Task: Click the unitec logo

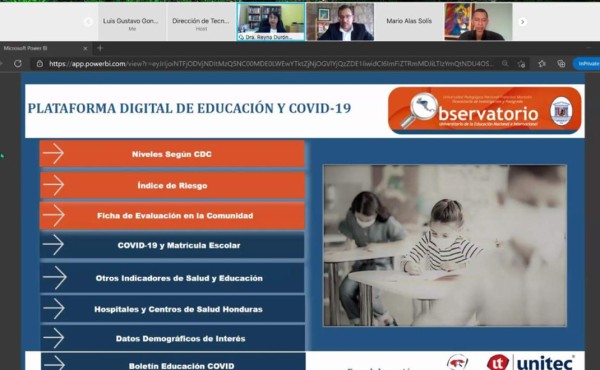Action: coord(531,362)
